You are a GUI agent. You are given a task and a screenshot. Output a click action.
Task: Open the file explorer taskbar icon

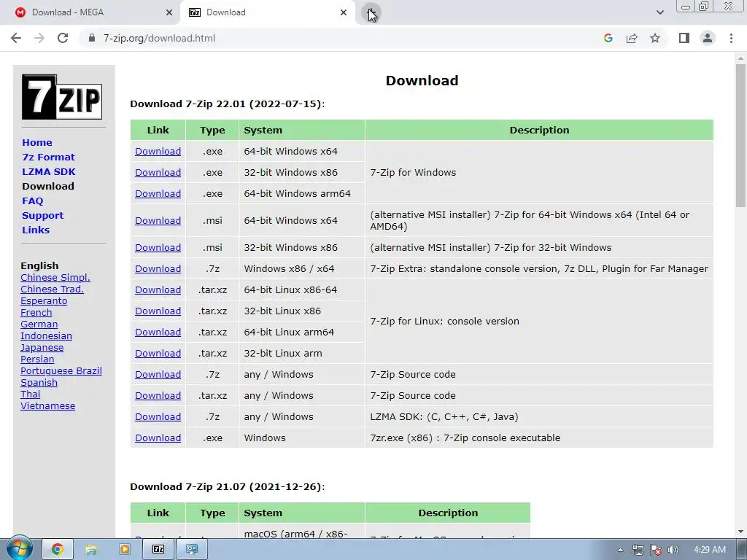point(91,550)
